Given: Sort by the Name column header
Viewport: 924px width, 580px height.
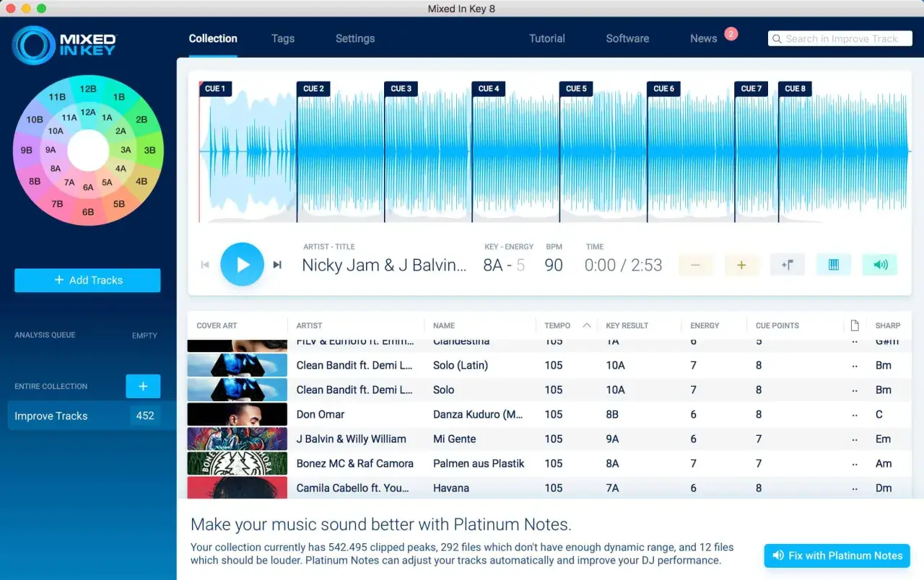Looking at the screenshot, I should (x=444, y=325).
